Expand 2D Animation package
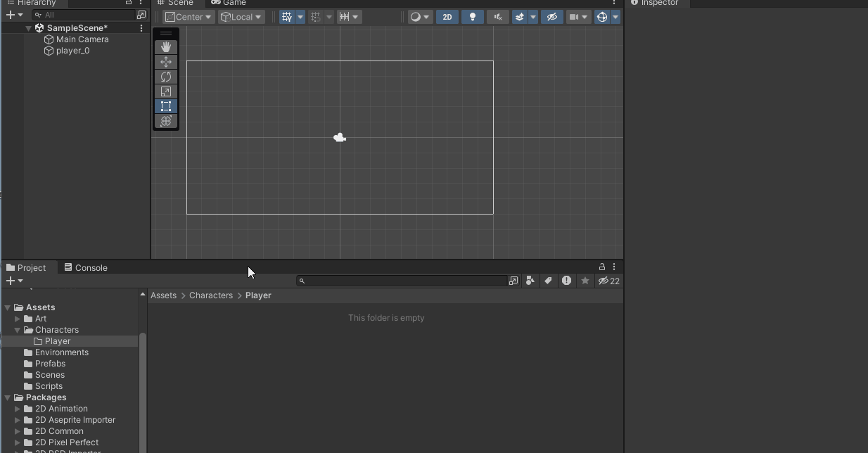This screenshot has width=868, height=453. [x=18, y=409]
